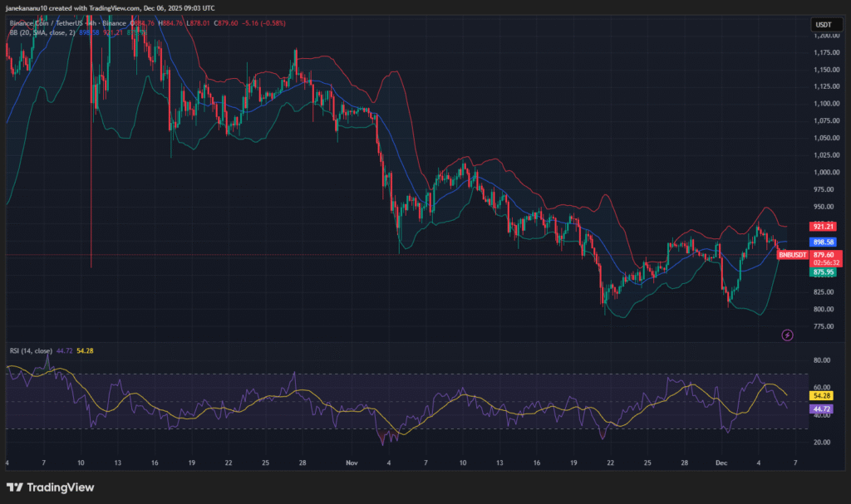Toggle the USDT currency on the price axis
851x504 pixels.
(827, 25)
